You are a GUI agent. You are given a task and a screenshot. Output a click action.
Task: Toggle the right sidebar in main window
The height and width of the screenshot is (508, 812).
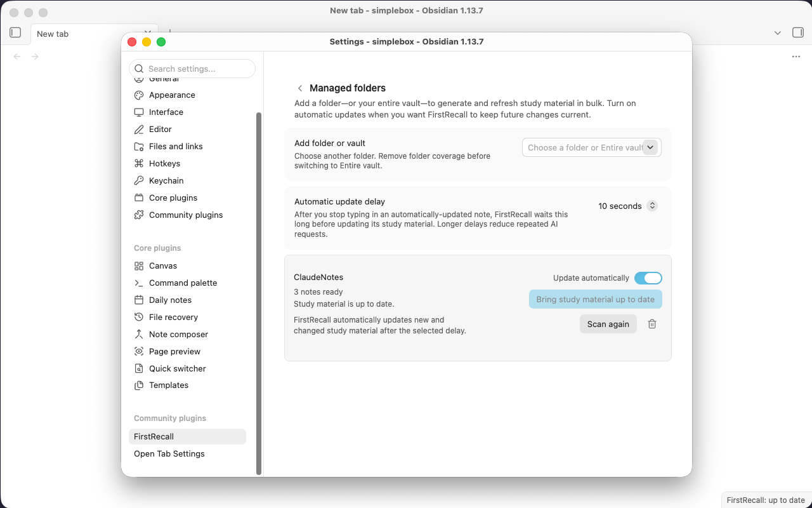(x=798, y=32)
